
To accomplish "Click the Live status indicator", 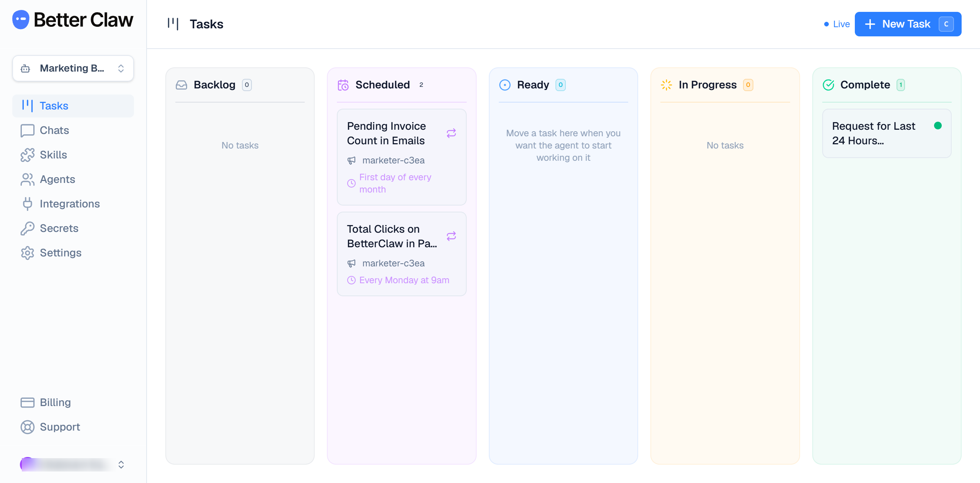I will 837,24.
